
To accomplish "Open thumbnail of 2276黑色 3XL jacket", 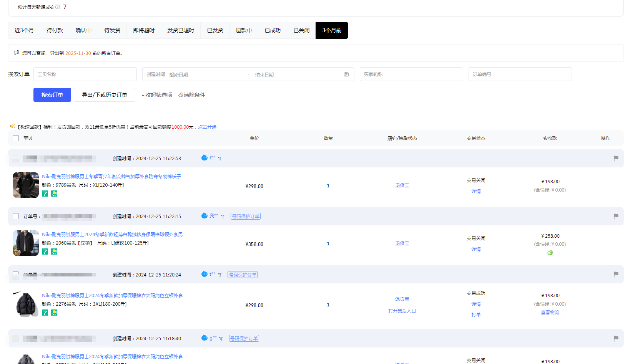I will pyautogui.click(x=26, y=304).
